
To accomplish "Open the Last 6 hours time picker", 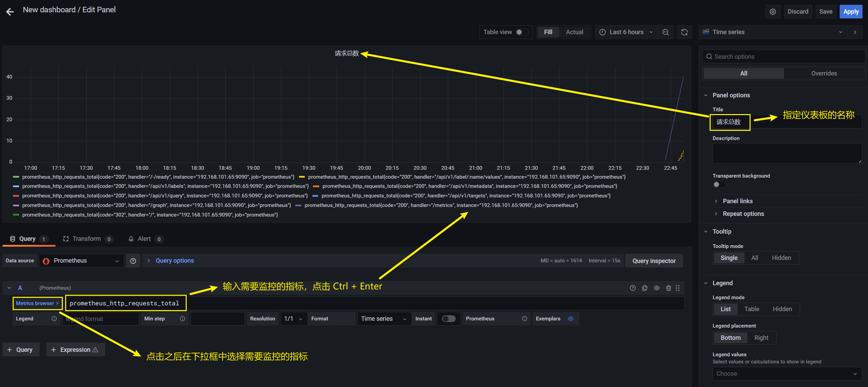I will (x=626, y=32).
